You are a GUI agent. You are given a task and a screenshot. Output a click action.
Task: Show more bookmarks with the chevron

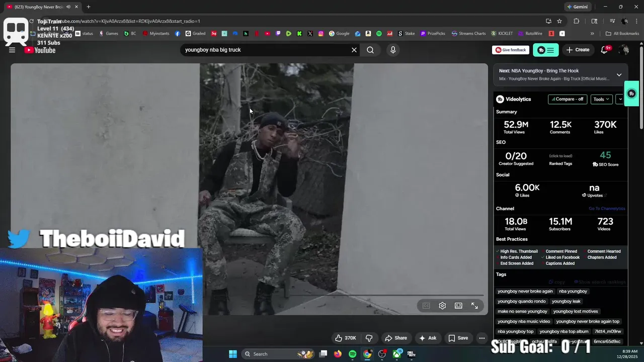coord(592,34)
